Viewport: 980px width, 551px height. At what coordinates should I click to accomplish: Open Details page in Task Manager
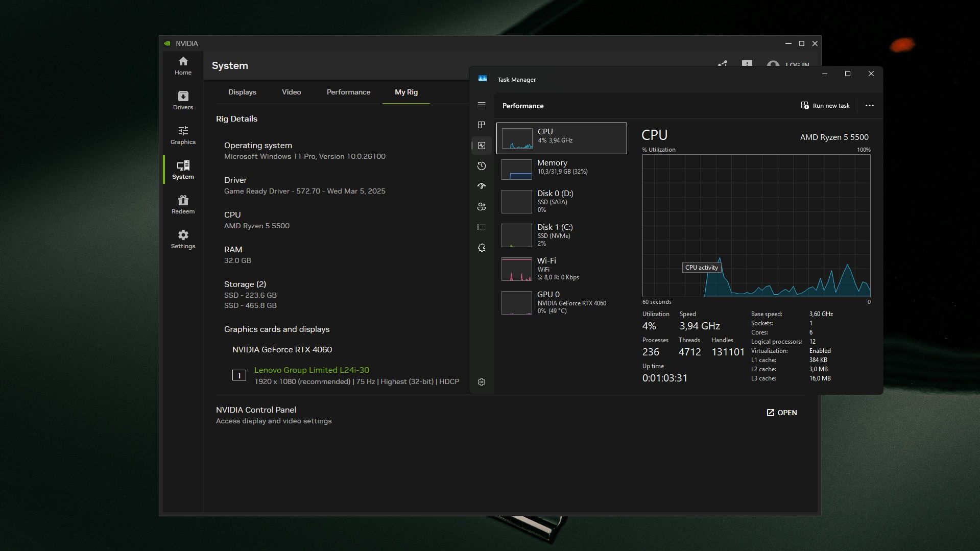coord(481,227)
